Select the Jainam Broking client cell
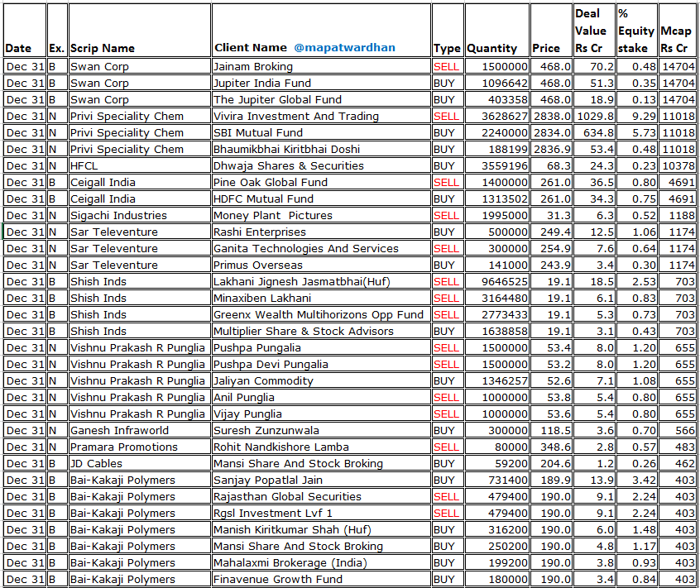The image size is (700, 588). (x=321, y=66)
